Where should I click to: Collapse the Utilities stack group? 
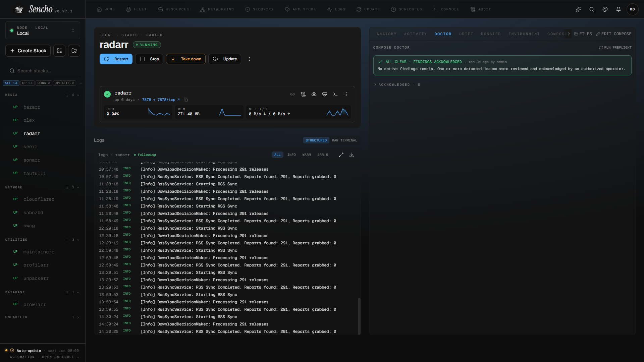78,240
